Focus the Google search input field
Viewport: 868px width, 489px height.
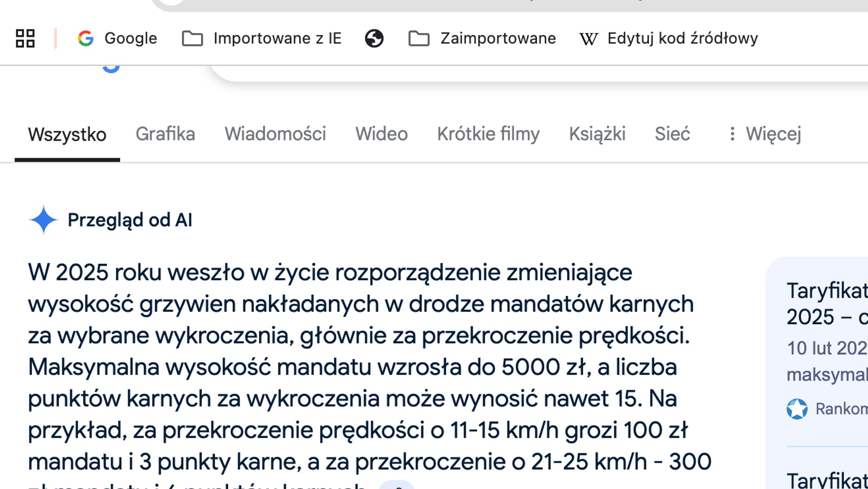[x=538, y=73]
